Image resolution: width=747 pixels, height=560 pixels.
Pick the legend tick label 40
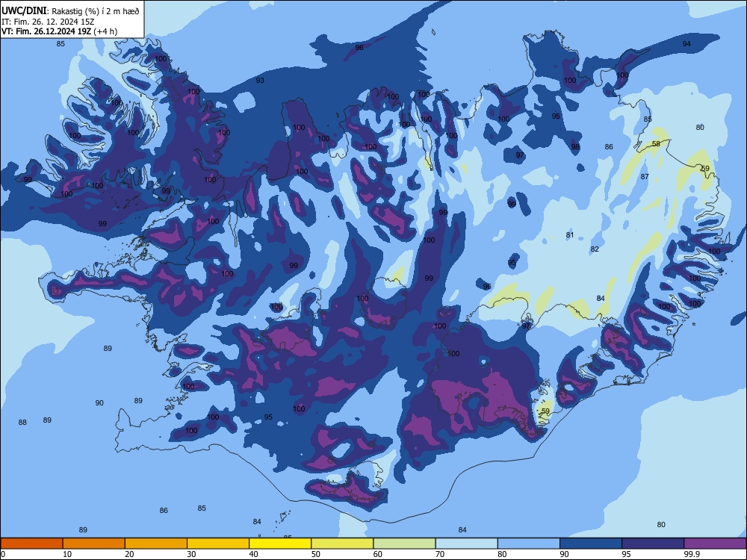[x=253, y=554]
